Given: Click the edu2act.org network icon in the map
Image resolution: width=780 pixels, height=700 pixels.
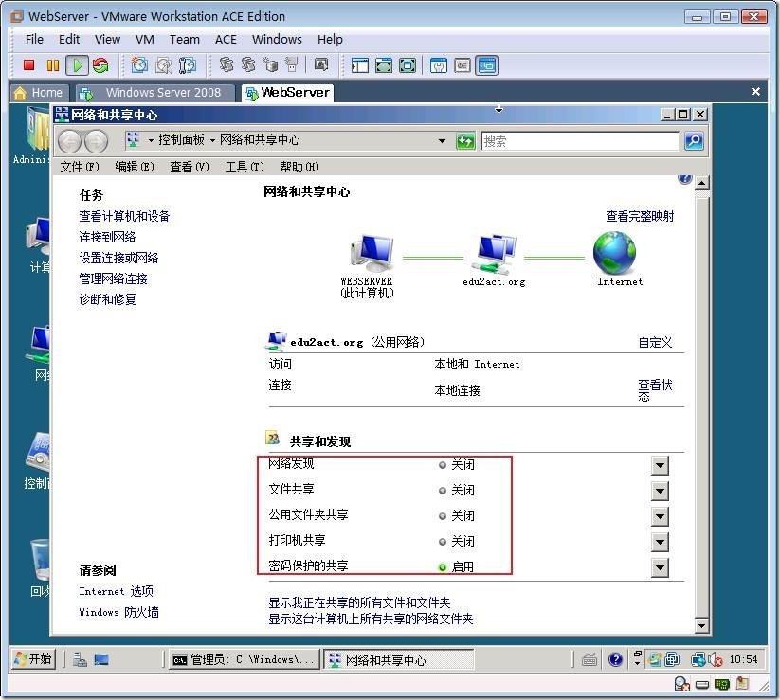Looking at the screenshot, I should (495, 254).
